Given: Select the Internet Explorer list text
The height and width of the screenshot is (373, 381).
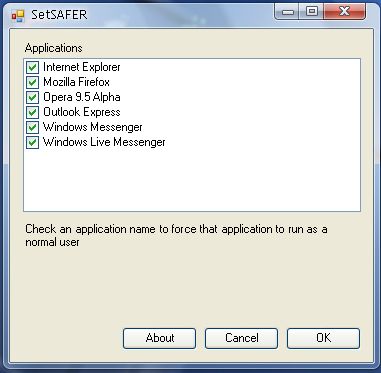Looking at the screenshot, I should 82,67.
